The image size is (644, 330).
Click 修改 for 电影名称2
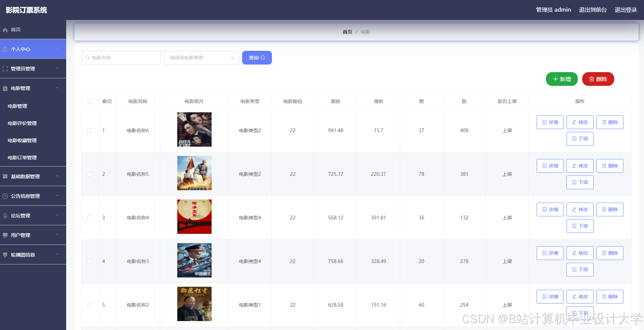coord(580,297)
